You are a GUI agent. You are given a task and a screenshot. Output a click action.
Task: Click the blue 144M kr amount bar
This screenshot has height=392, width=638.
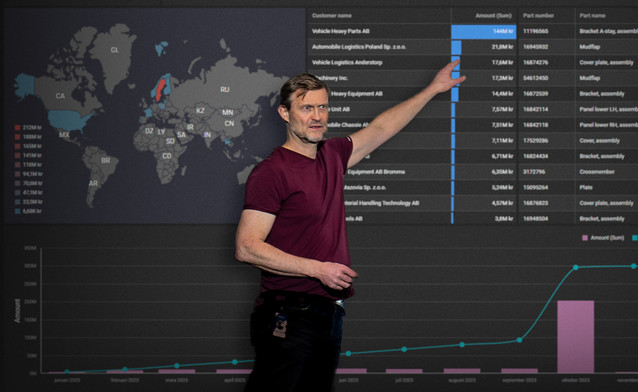(x=483, y=32)
